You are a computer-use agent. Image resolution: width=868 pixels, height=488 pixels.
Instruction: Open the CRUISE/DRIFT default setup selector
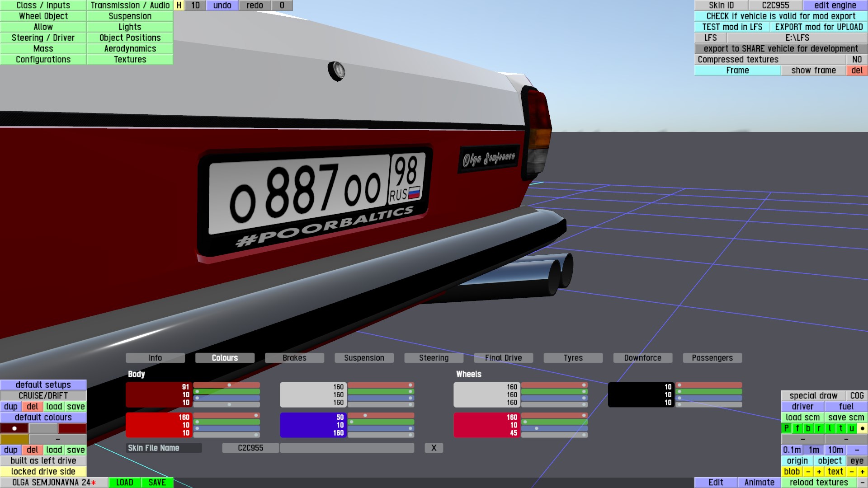(x=43, y=395)
